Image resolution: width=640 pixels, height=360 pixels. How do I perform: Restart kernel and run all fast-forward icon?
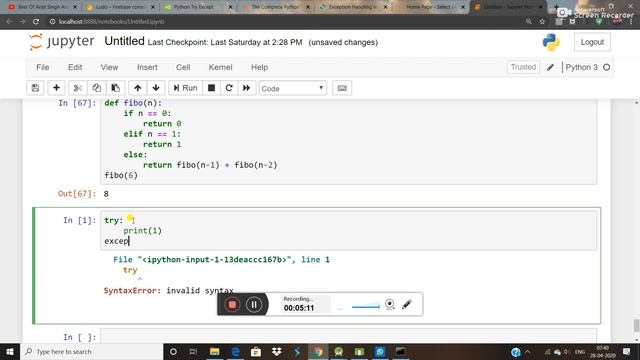click(x=247, y=88)
